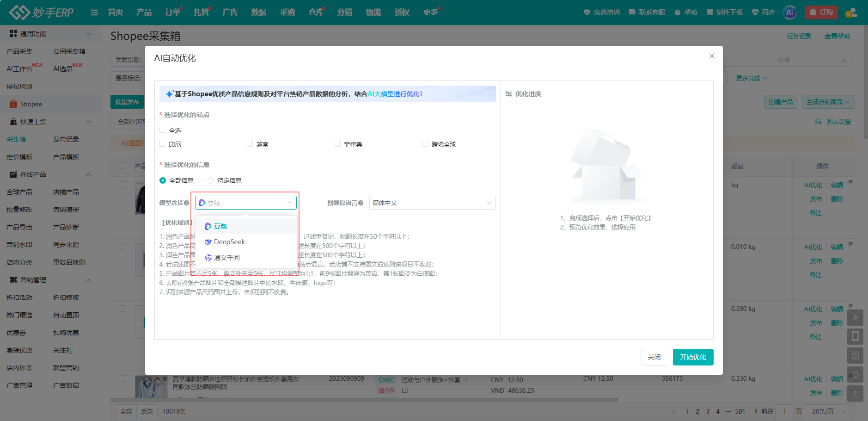Close the AI自动优化 dialog
The width and height of the screenshot is (868, 421).
[x=712, y=56]
